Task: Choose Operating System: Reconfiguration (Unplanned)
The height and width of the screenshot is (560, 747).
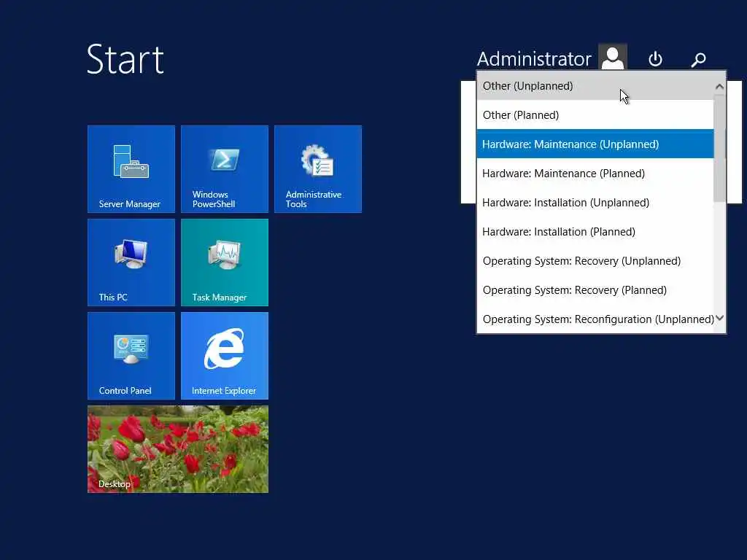Action: coord(595,319)
